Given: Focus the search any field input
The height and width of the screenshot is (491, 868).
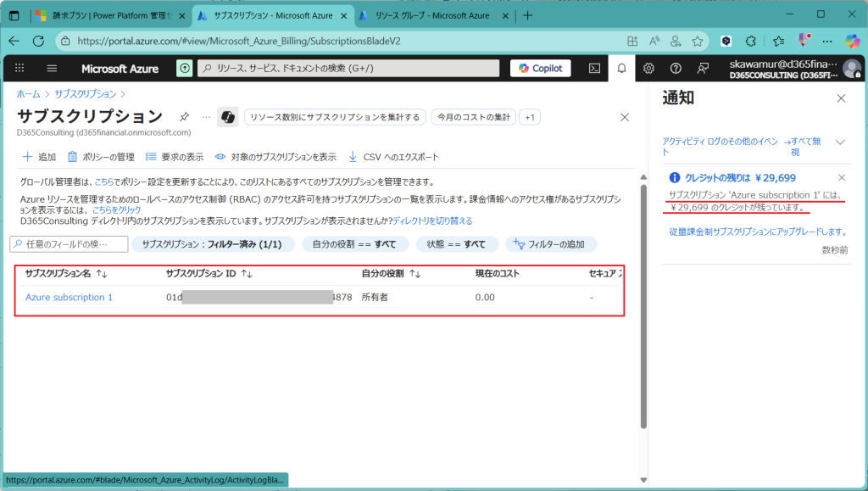Looking at the screenshot, I should (x=69, y=244).
